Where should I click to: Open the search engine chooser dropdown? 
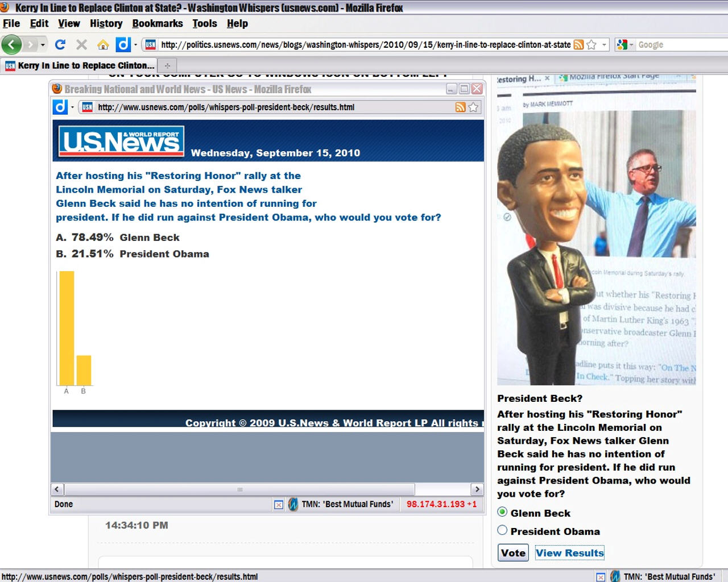point(631,45)
